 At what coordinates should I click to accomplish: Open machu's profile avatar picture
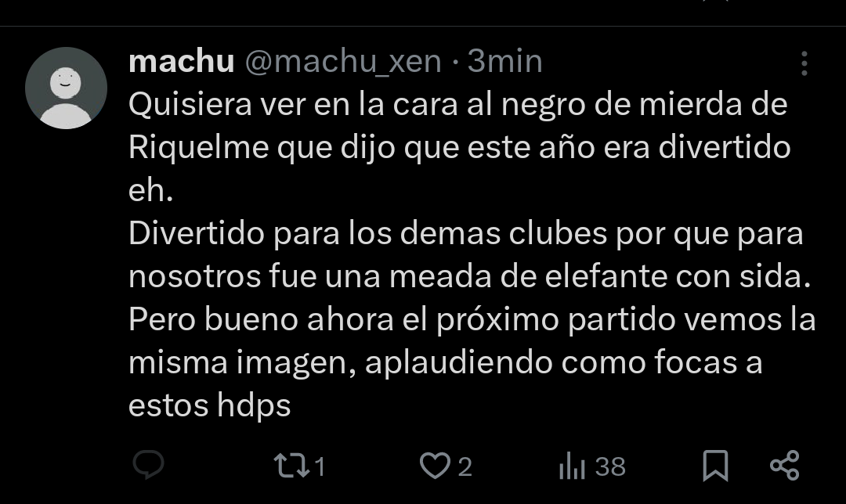(66, 88)
